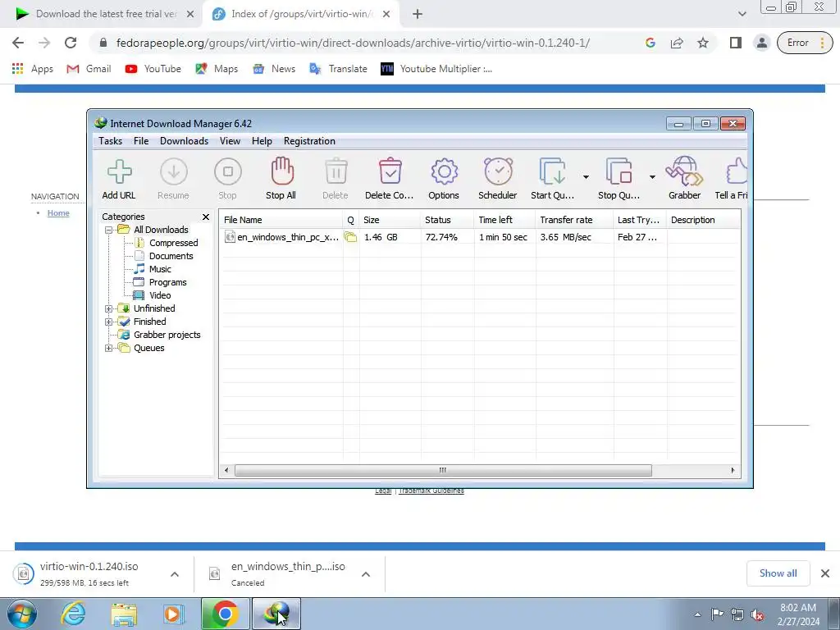Open Gmail bookmark
The width and height of the screenshot is (840, 630).
tap(89, 69)
